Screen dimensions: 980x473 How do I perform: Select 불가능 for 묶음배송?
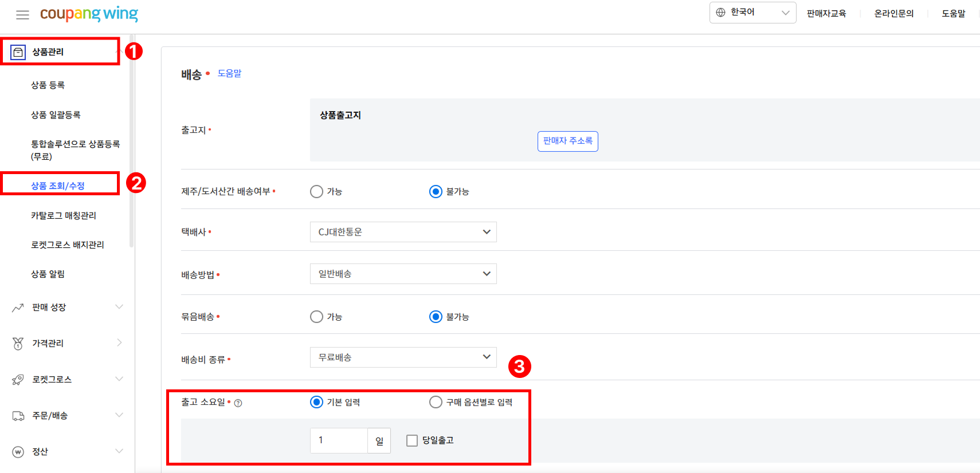pos(436,317)
